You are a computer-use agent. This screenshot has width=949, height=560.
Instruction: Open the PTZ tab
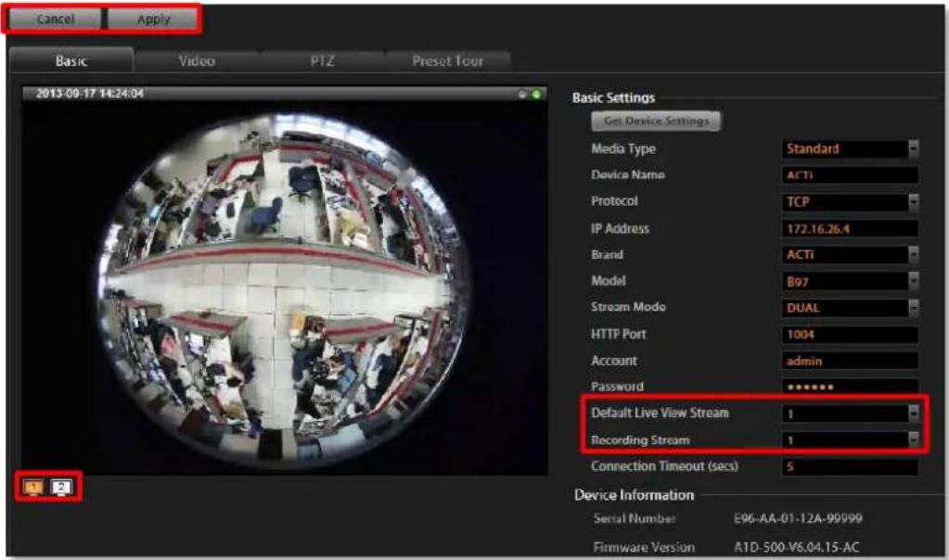[x=322, y=61]
